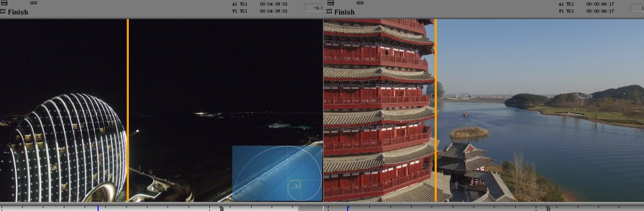The height and width of the screenshot is (211, 644).
Task: Open the right monitor's top-left menu icon
Action: 329,3
